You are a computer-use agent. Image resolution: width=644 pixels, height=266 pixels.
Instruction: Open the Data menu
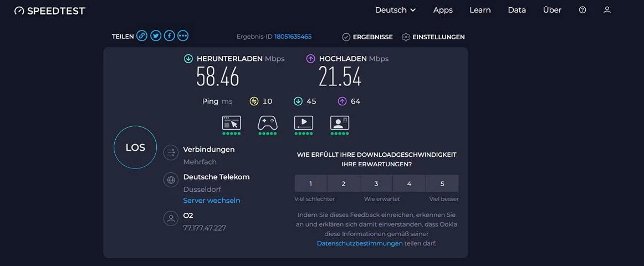(517, 11)
